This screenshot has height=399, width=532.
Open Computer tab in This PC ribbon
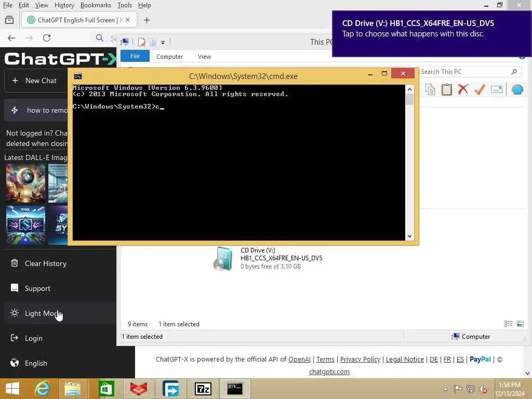click(170, 57)
